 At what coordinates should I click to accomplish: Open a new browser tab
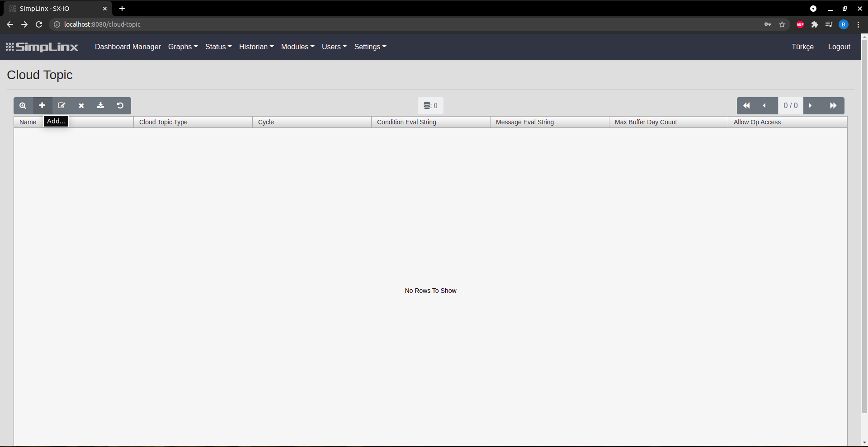[122, 9]
